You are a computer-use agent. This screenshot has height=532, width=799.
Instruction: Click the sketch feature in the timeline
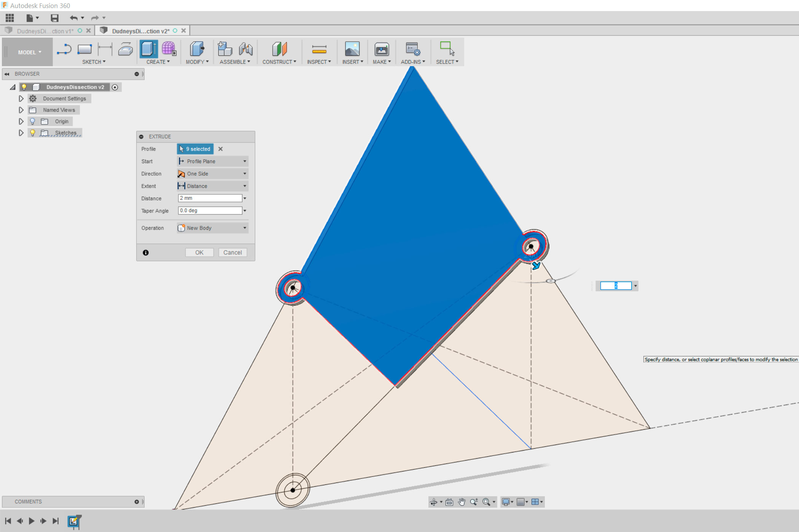tap(73, 521)
